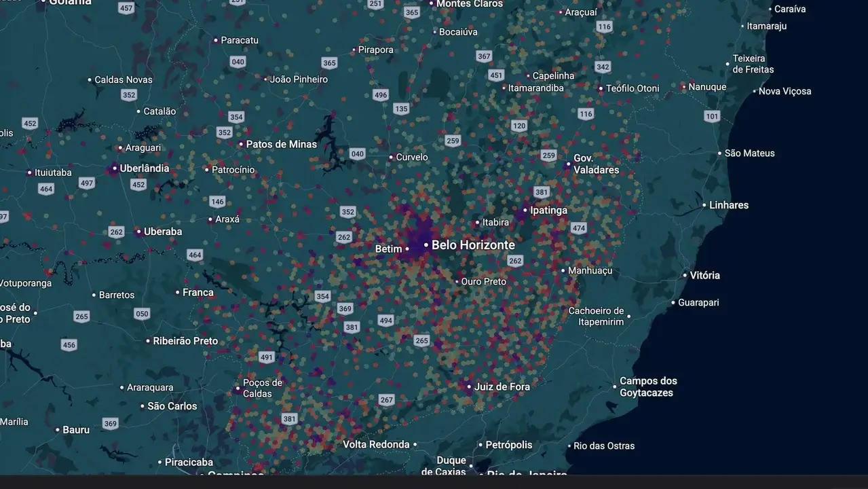Click the 494 road shield
This screenshot has height=489, width=868.
click(x=386, y=321)
